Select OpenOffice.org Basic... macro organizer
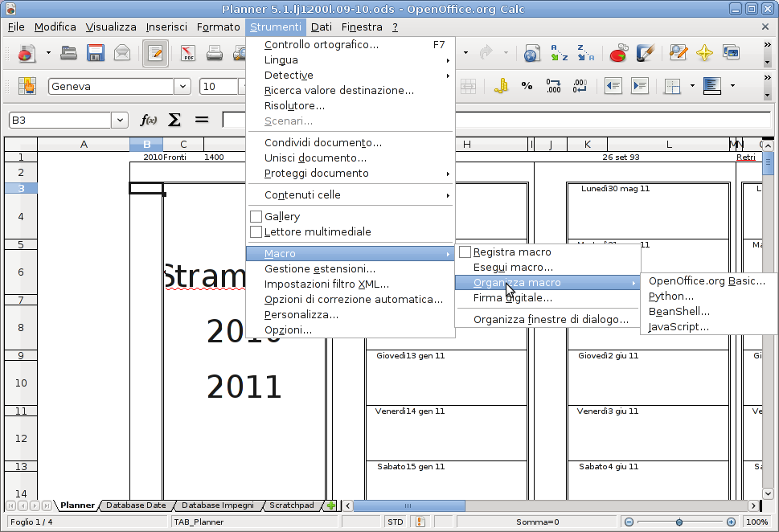This screenshot has width=779, height=532. point(707,281)
